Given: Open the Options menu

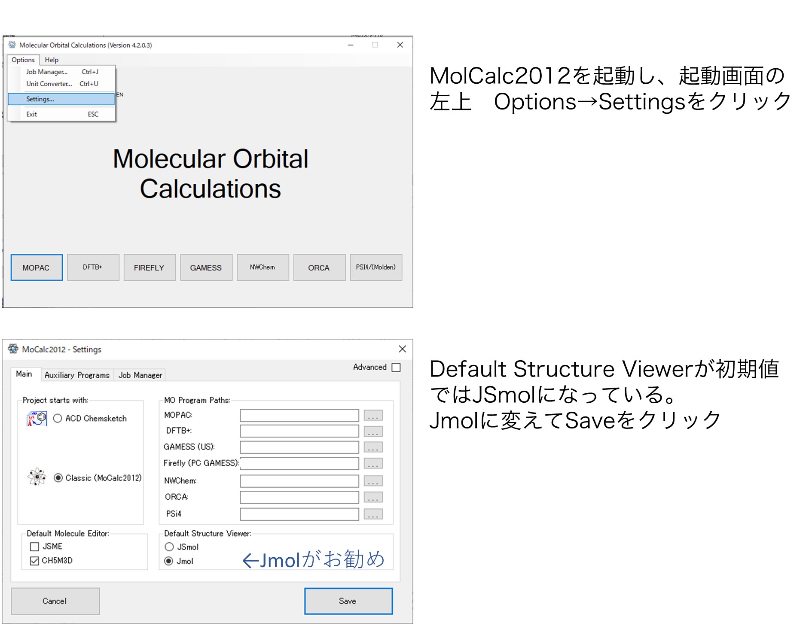Looking at the screenshot, I should click(x=23, y=60).
